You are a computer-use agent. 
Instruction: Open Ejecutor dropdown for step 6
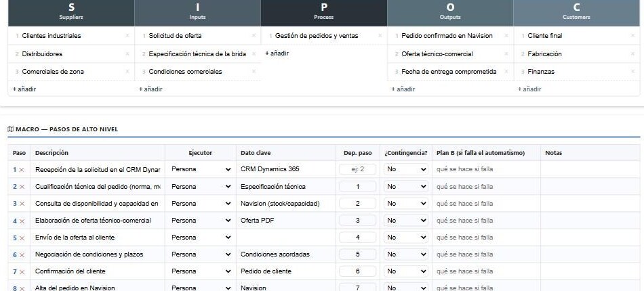point(201,254)
